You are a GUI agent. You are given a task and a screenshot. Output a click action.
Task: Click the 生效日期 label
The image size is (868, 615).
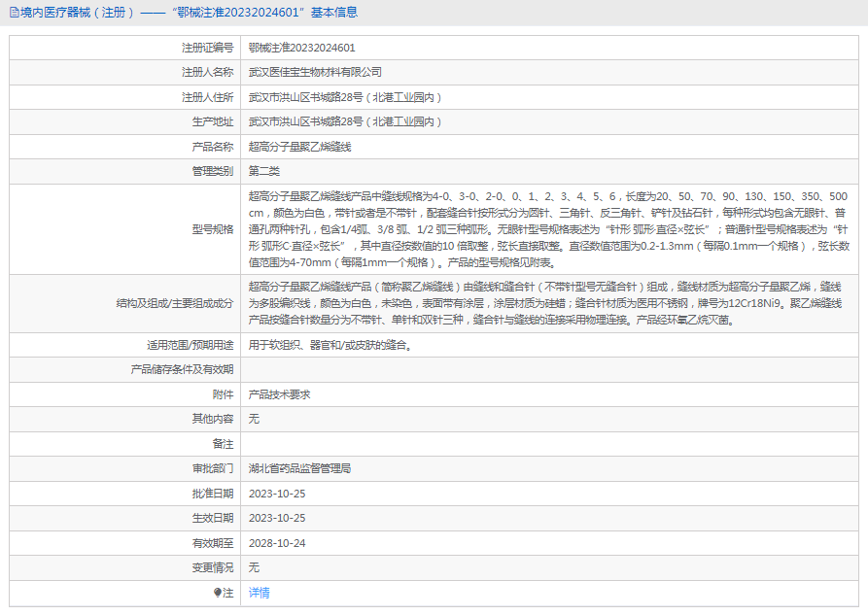(x=213, y=518)
